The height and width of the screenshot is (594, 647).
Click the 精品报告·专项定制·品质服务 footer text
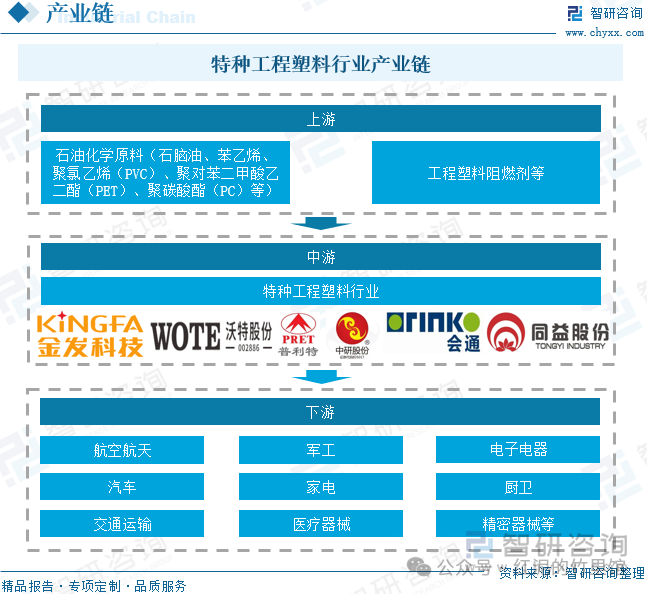(94, 586)
